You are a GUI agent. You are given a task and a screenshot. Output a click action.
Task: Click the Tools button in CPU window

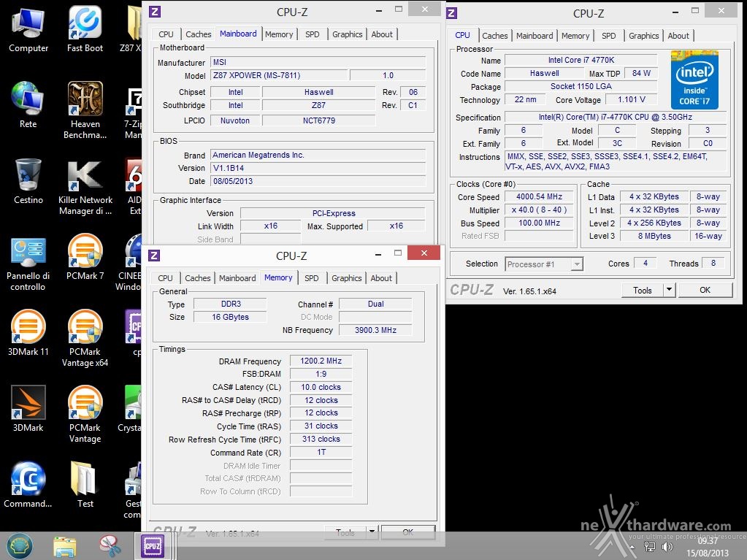642,290
